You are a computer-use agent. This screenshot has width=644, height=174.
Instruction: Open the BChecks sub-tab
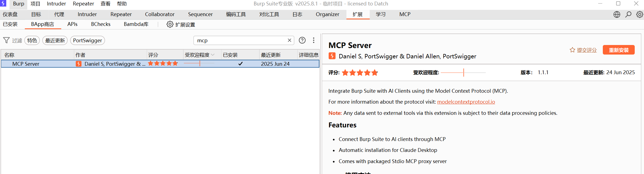(x=101, y=24)
